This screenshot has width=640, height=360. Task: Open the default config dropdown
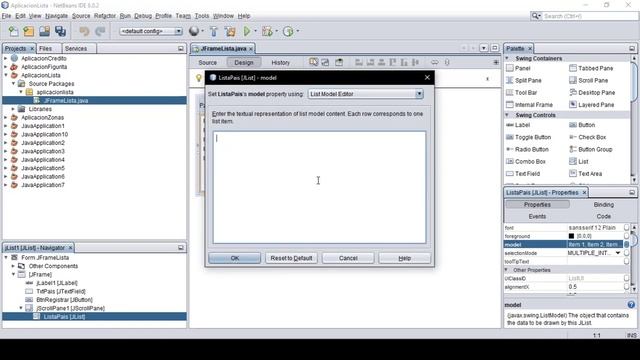(178, 31)
